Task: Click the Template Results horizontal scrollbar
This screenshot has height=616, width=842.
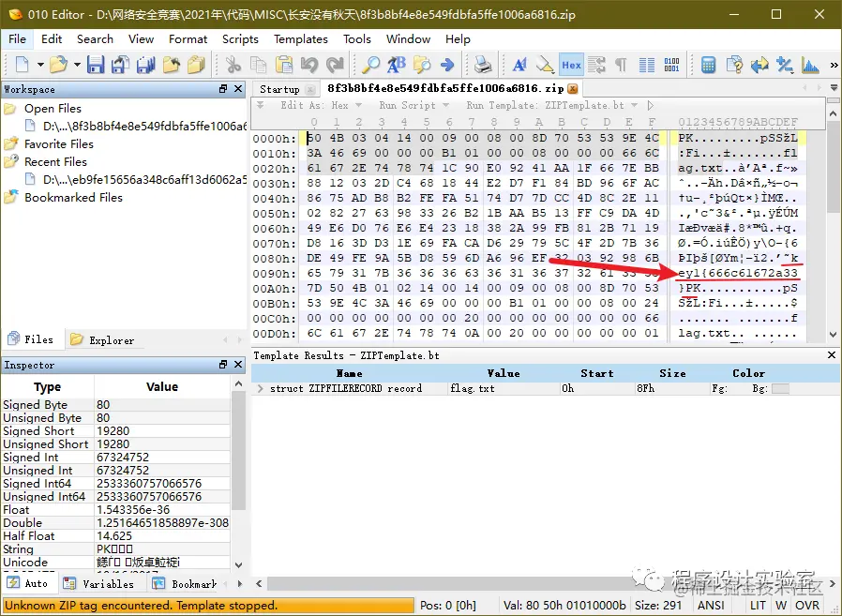Action: point(546,583)
